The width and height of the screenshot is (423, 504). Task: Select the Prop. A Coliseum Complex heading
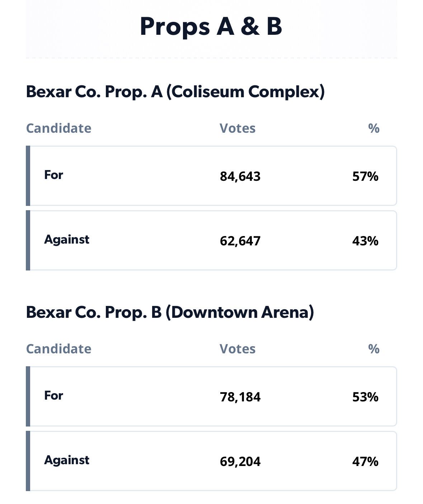tap(175, 91)
